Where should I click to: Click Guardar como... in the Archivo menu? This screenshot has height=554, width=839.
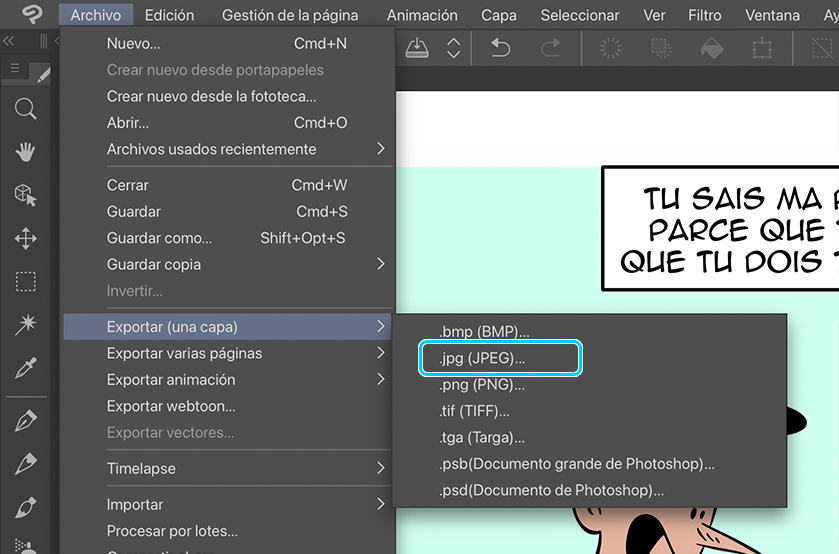point(160,238)
